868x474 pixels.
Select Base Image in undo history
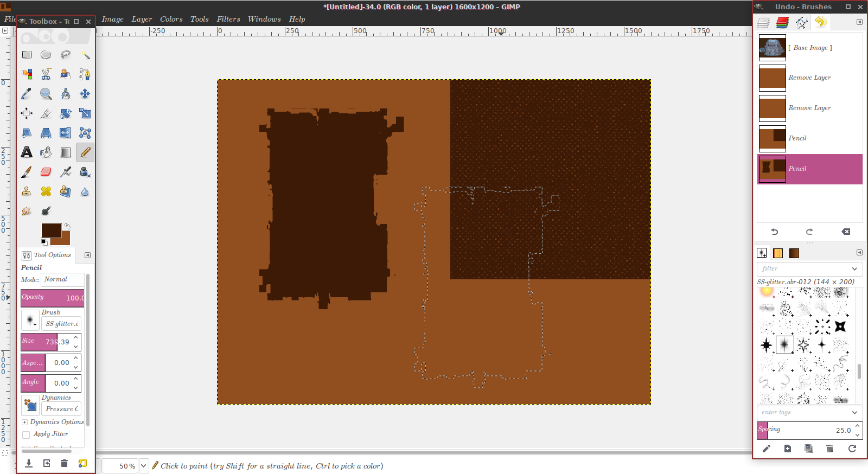(809, 48)
